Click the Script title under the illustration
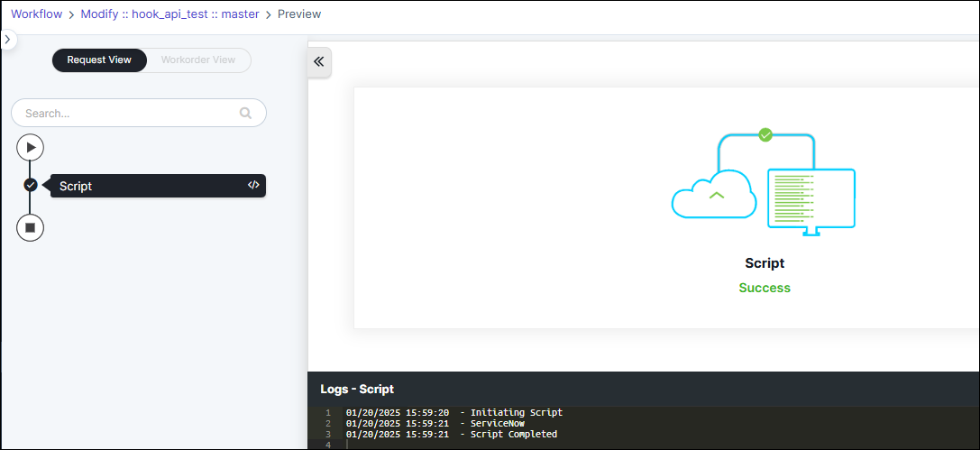Viewport: 980px width, 450px height. tap(765, 263)
